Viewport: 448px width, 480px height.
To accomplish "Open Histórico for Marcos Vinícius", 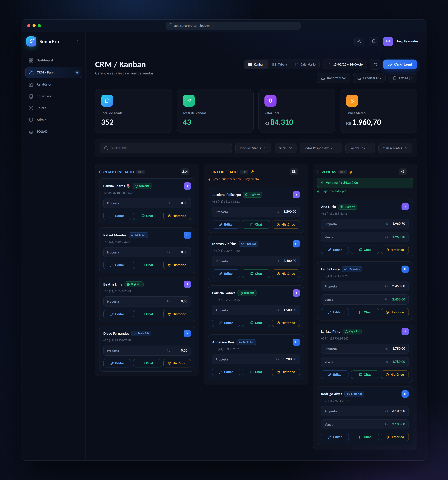I will point(286,274).
